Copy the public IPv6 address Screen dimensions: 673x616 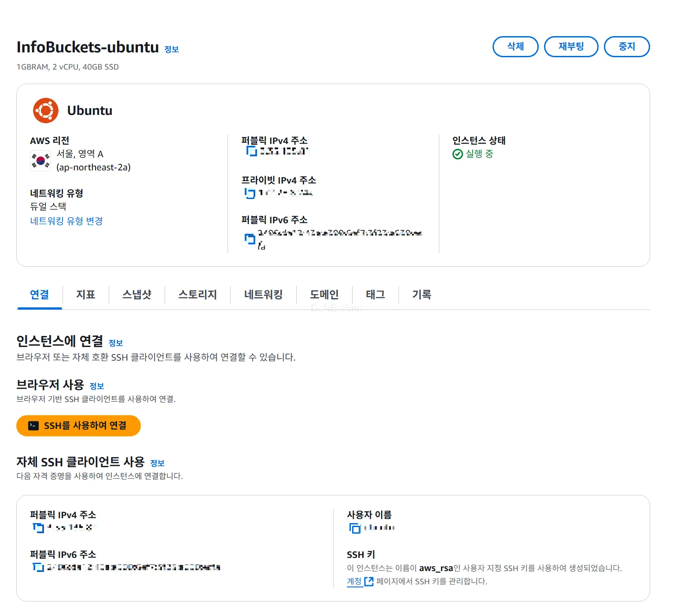(250, 239)
